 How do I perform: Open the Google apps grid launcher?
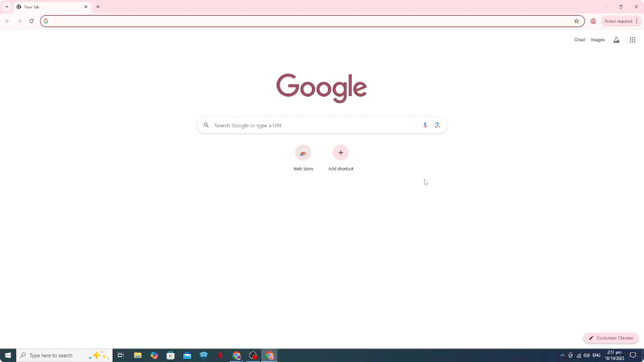(x=632, y=40)
